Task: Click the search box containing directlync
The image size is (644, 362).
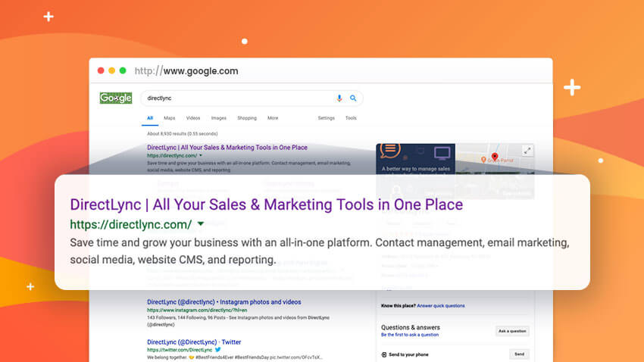Action: coord(235,98)
